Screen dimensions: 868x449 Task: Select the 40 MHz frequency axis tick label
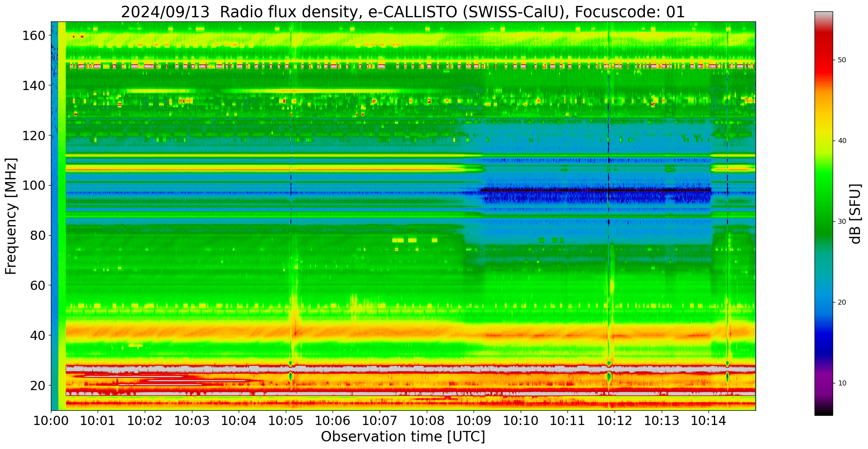37,335
